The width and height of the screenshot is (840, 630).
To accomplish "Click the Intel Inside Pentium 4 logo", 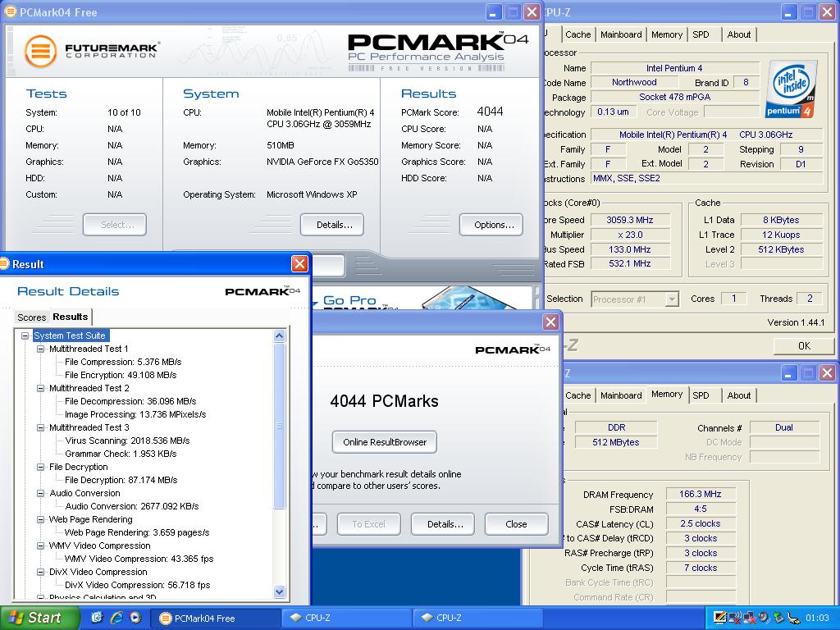I will (x=792, y=89).
